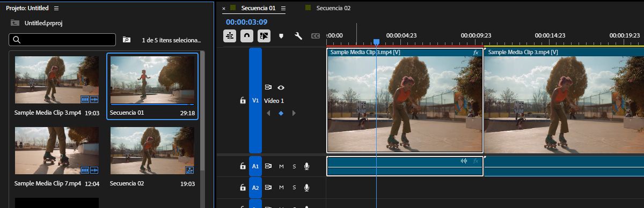Click fx badge on A1 audio clip
The image size is (644, 208).
tap(475, 161)
